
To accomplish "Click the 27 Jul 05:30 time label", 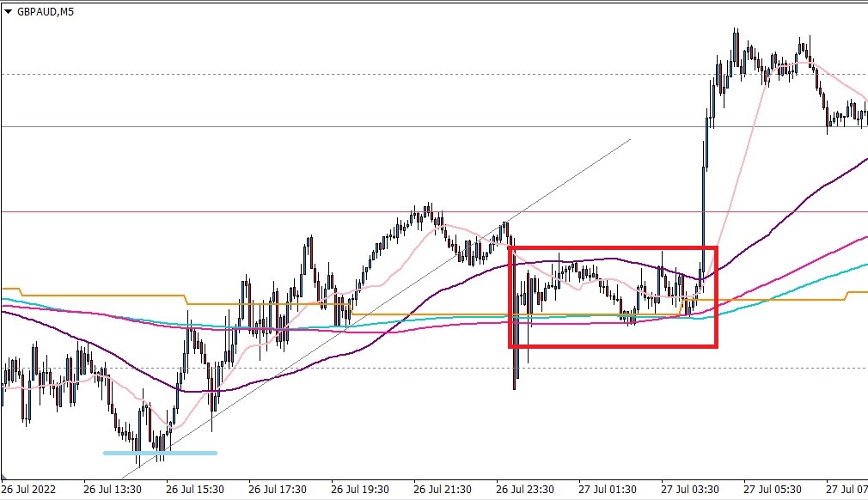I will (773, 490).
